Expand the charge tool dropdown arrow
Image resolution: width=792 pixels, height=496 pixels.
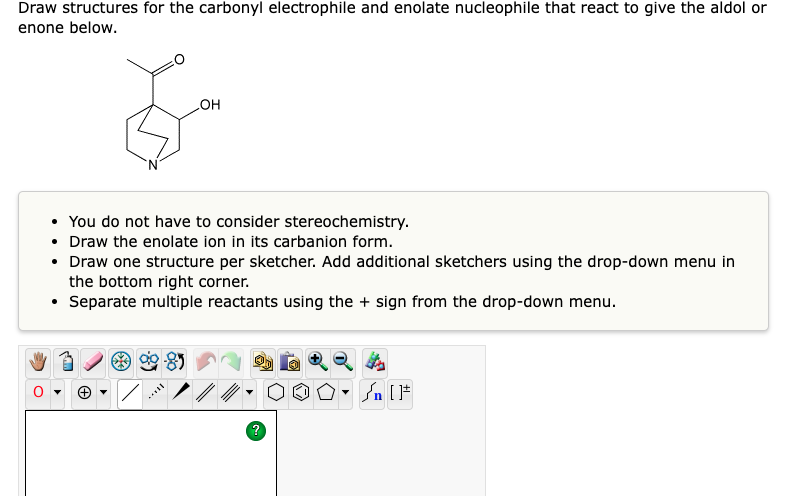pyautogui.click(x=104, y=392)
